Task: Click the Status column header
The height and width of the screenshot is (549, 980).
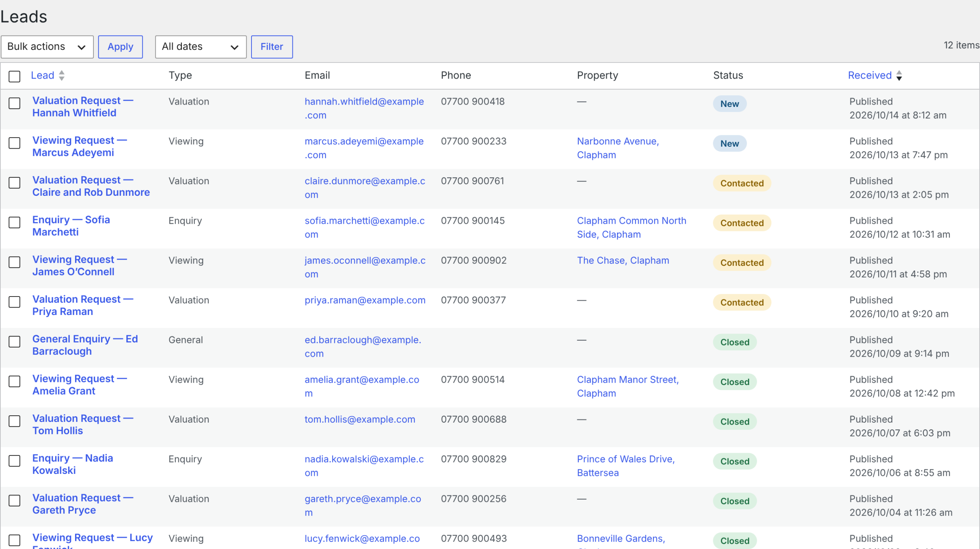Action: [x=728, y=75]
